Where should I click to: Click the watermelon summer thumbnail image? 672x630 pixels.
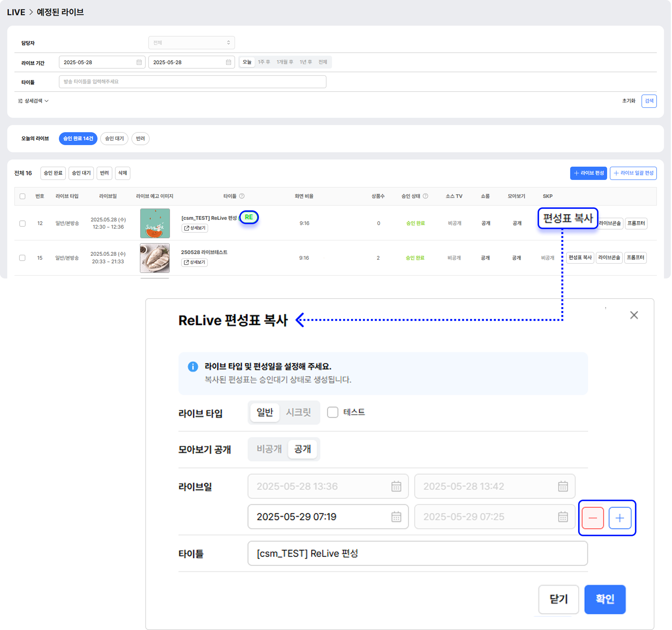click(155, 223)
